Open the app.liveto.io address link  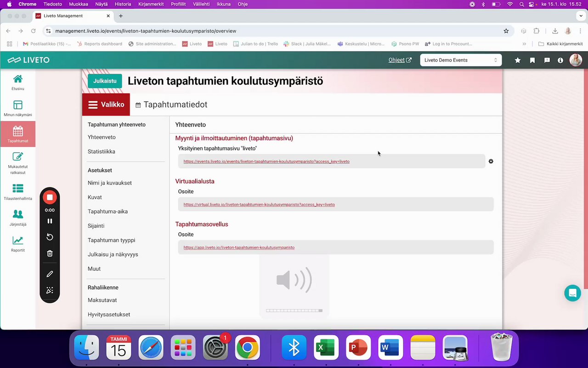239,247
